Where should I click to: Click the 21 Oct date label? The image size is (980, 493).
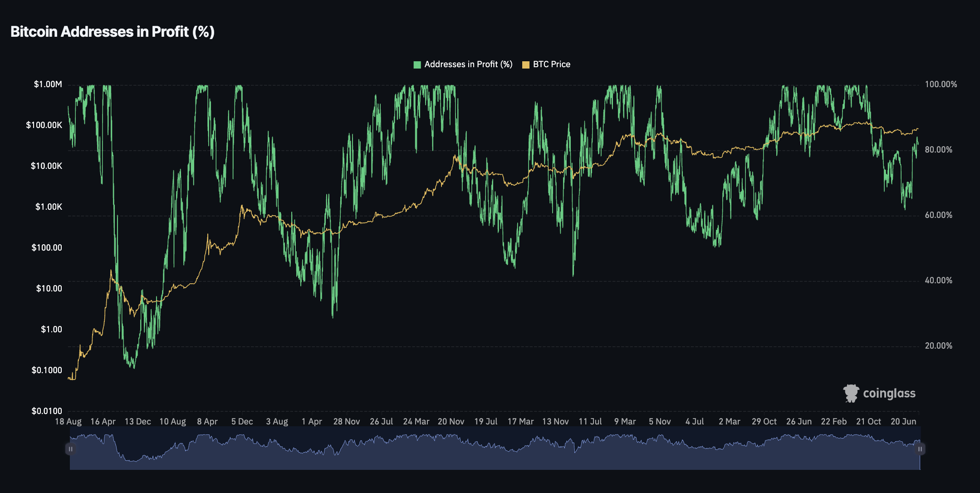pyautogui.click(x=868, y=422)
